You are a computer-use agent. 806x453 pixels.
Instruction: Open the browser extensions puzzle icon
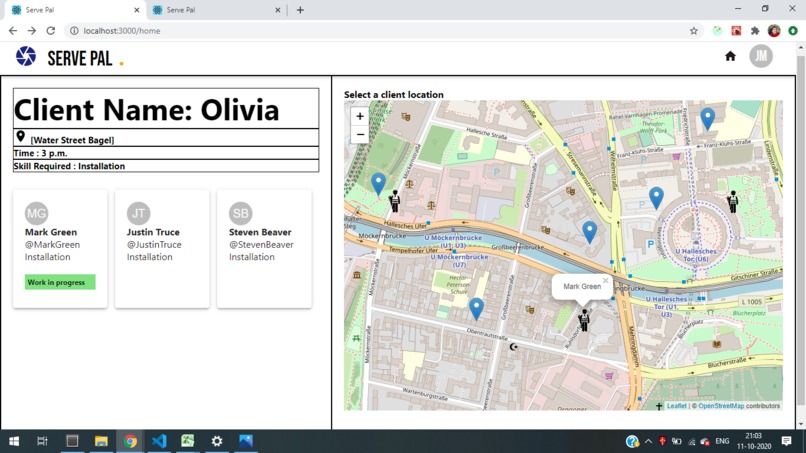[755, 31]
